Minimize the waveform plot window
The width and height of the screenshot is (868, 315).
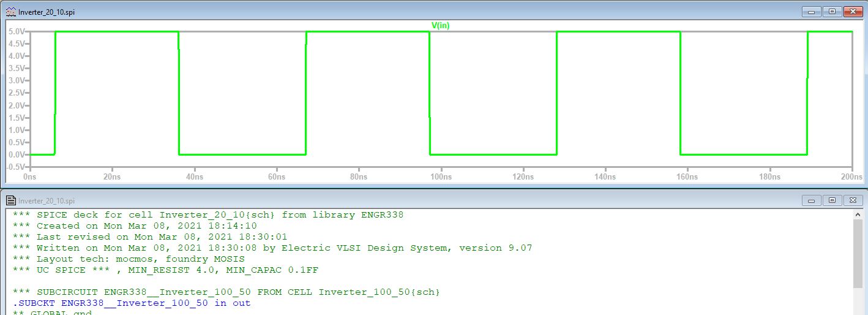(x=813, y=12)
